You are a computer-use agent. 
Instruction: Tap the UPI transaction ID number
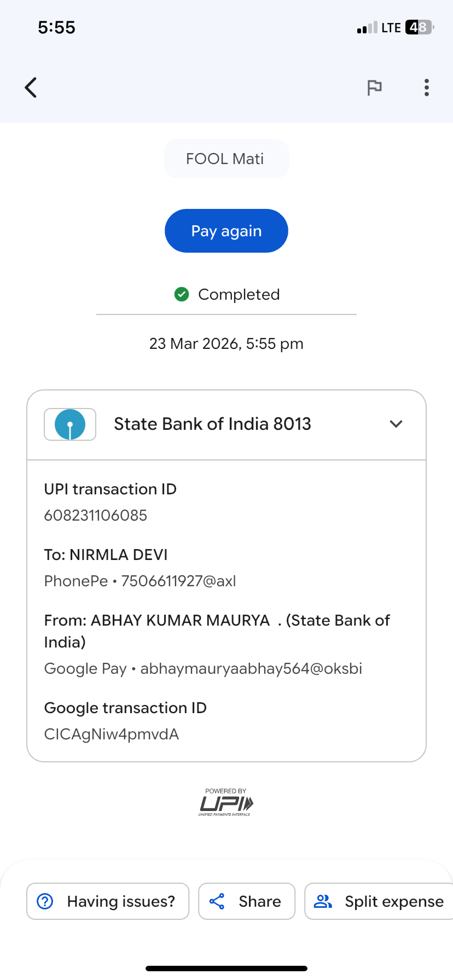[96, 515]
